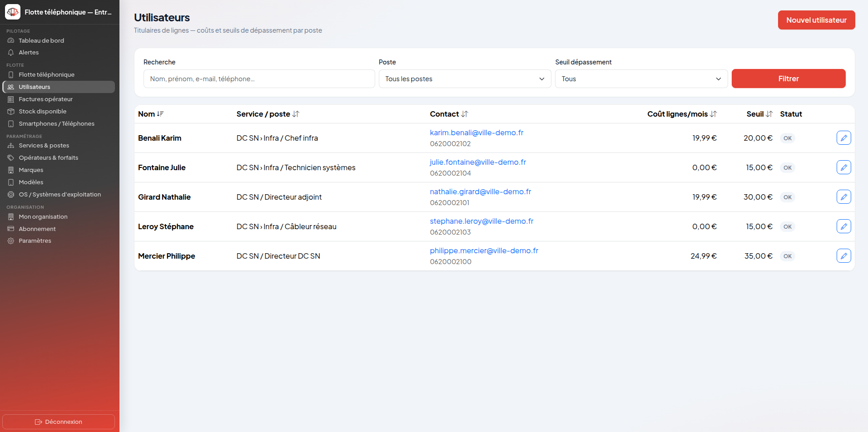Sort table by Nom column icon

(x=160, y=114)
